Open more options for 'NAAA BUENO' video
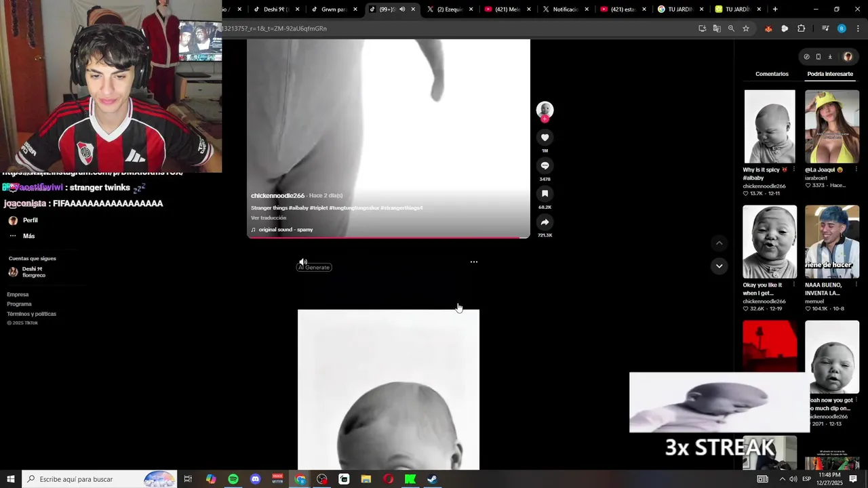This screenshot has width=868, height=488. [x=856, y=285]
